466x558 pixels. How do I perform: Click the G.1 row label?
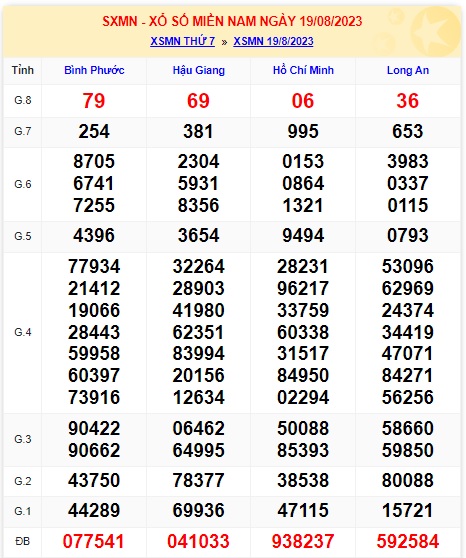point(23,511)
